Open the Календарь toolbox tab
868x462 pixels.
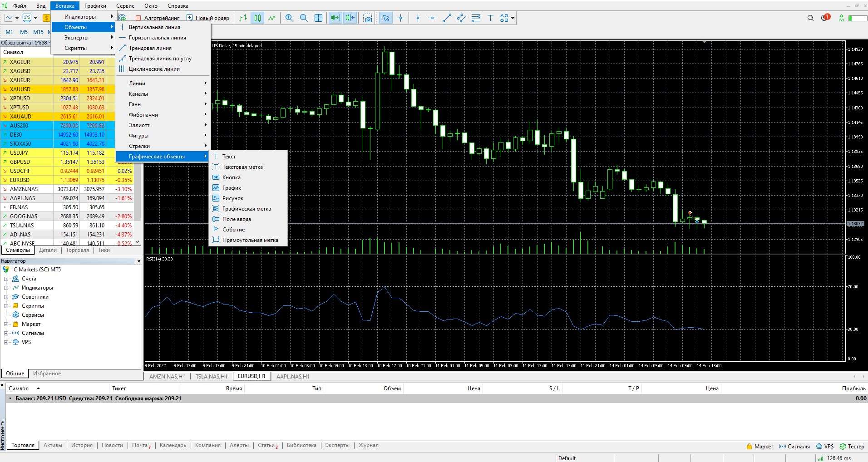(x=173, y=445)
